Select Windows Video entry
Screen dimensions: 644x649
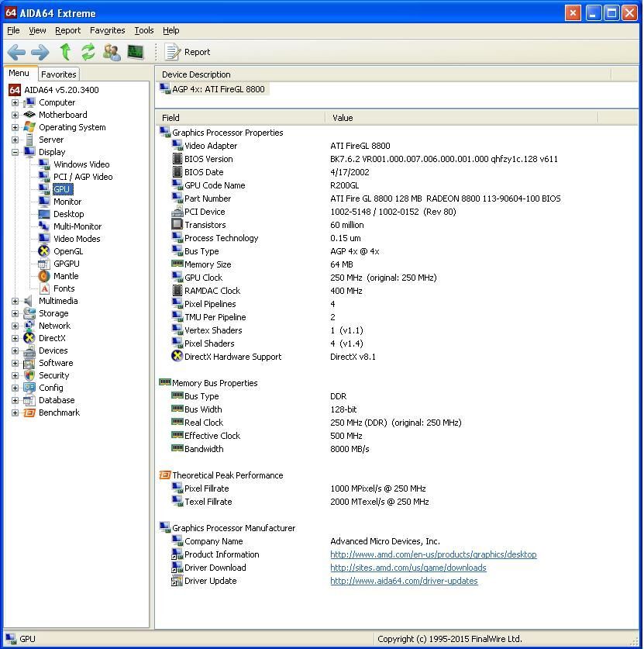81,164
